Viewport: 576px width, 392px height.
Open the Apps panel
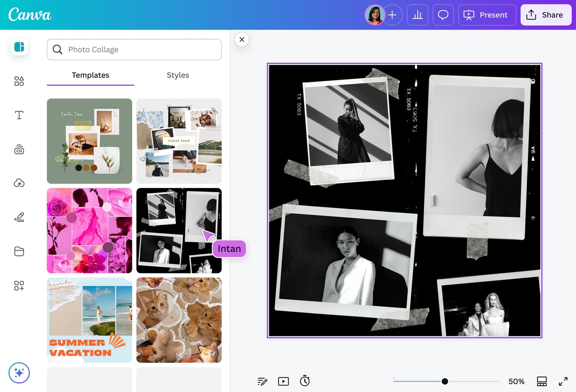pyautogui.click(x=19, y=286)
